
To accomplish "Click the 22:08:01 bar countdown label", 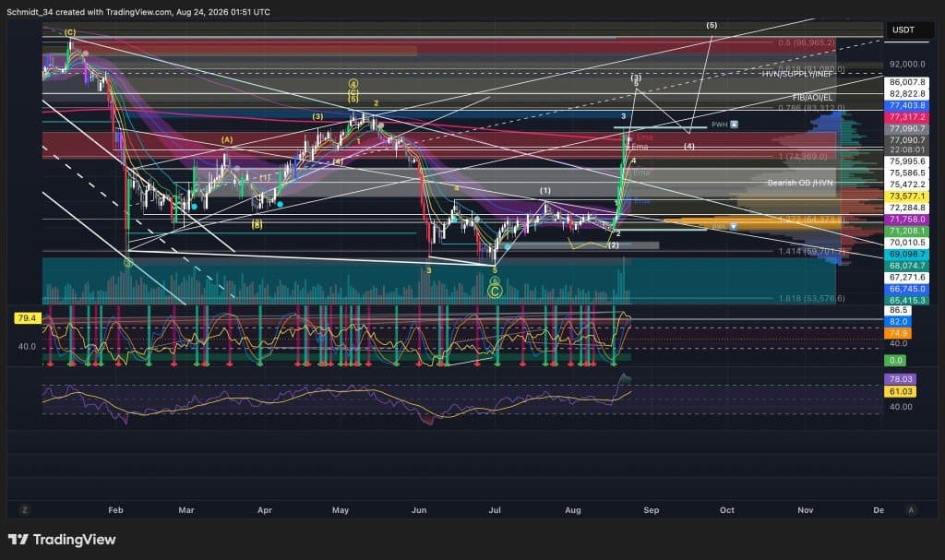I will (907, 149).
